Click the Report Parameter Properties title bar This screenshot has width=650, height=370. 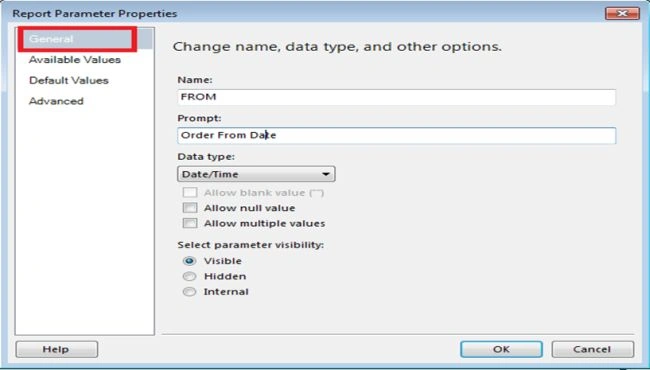point(307,13)
